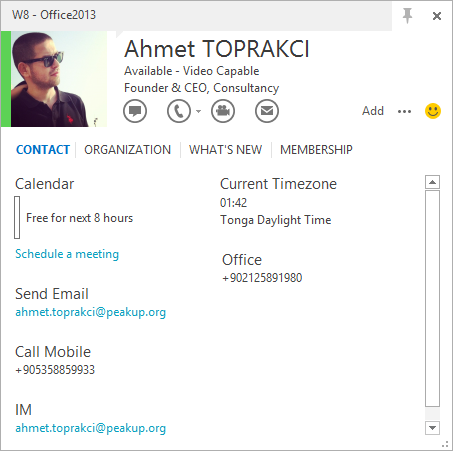
Task: Click the Add contact button
Action: (x=373, y=111)
